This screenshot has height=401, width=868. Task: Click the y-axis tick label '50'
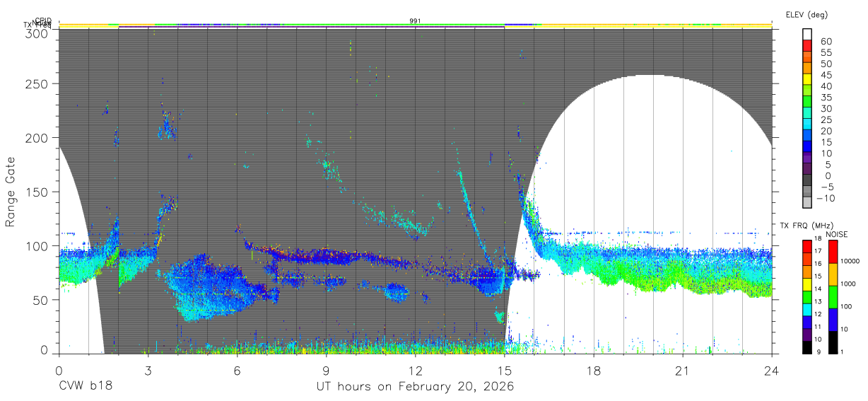tap(41, 300)
